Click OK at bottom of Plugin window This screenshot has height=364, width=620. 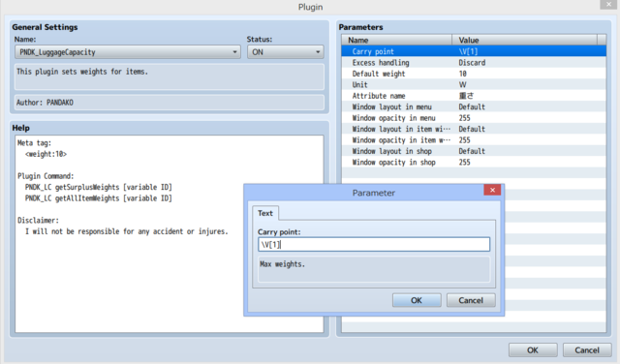coord(533,350)
